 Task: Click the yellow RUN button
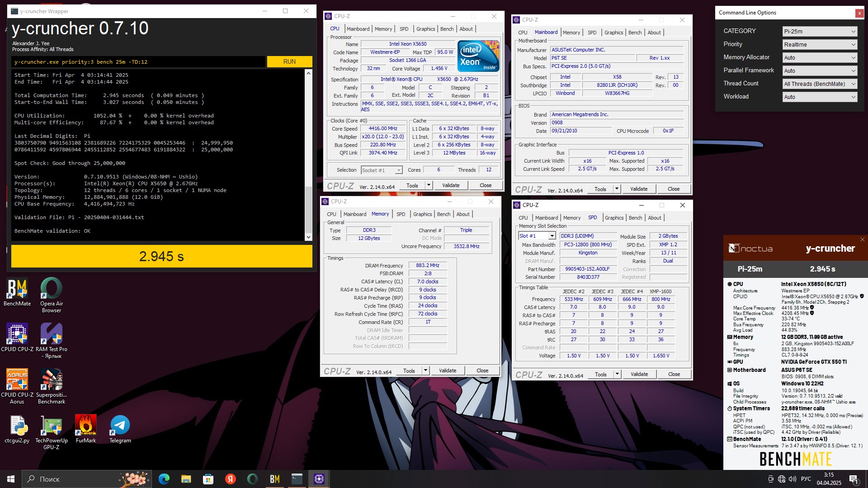289,62
